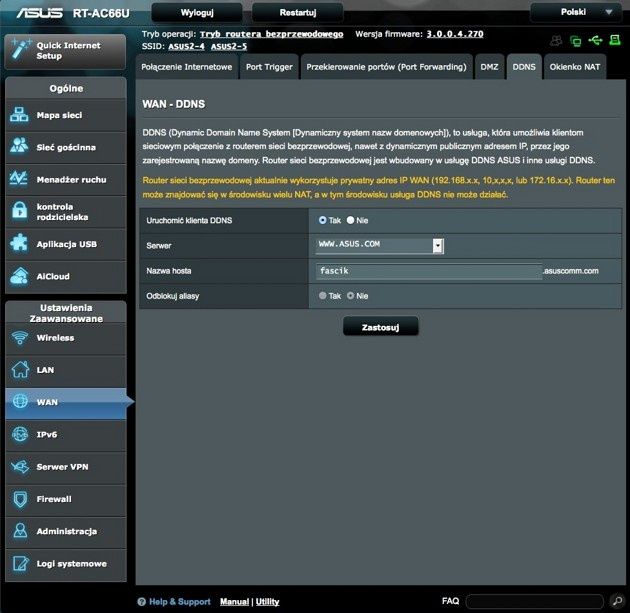Switch to DMZ tab

click(489, 67)
